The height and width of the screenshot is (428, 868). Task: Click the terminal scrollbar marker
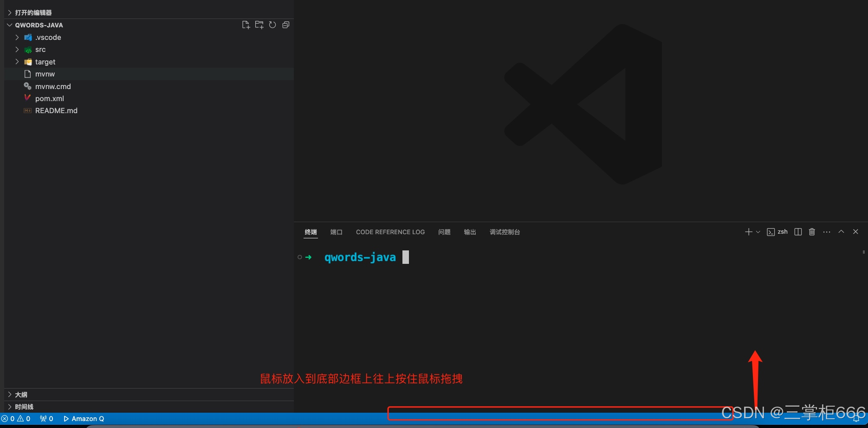click(863, 252)
